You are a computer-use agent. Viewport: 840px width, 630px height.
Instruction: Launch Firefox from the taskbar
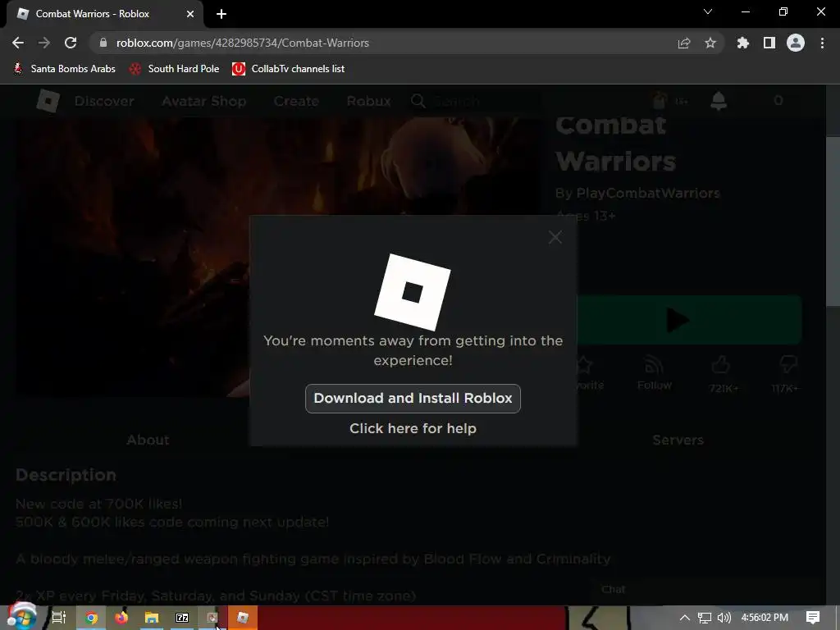click(x=121, y=618)
